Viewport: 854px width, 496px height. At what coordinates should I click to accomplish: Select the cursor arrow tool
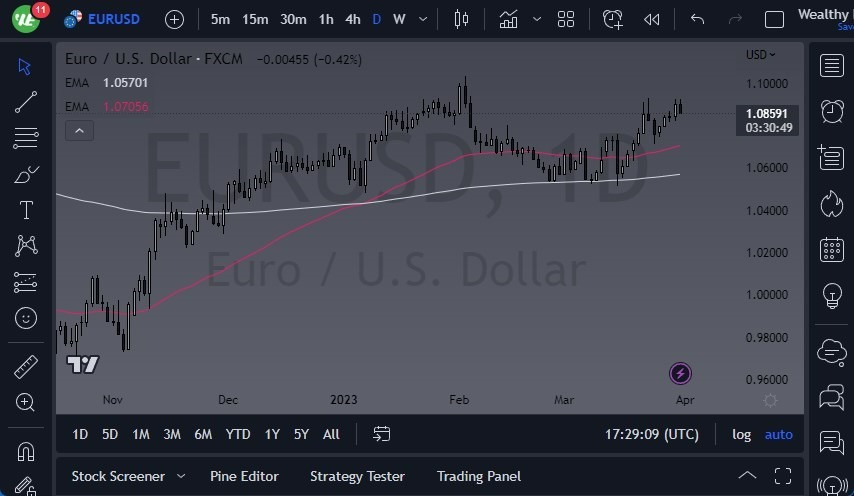click(25, 66)
